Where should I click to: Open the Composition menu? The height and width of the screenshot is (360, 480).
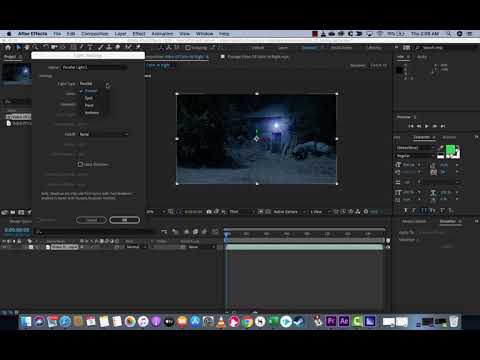click(x=95, y=34)
